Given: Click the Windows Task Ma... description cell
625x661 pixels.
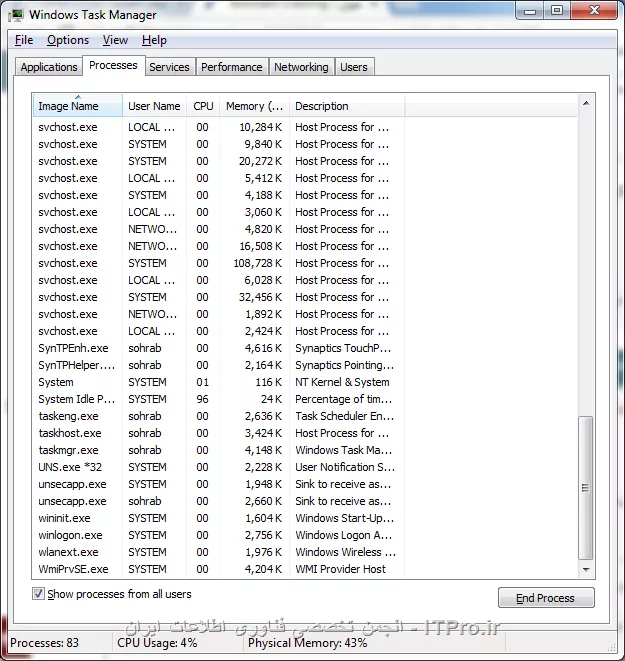Looking at the screenshot, I should click(343, 450).
